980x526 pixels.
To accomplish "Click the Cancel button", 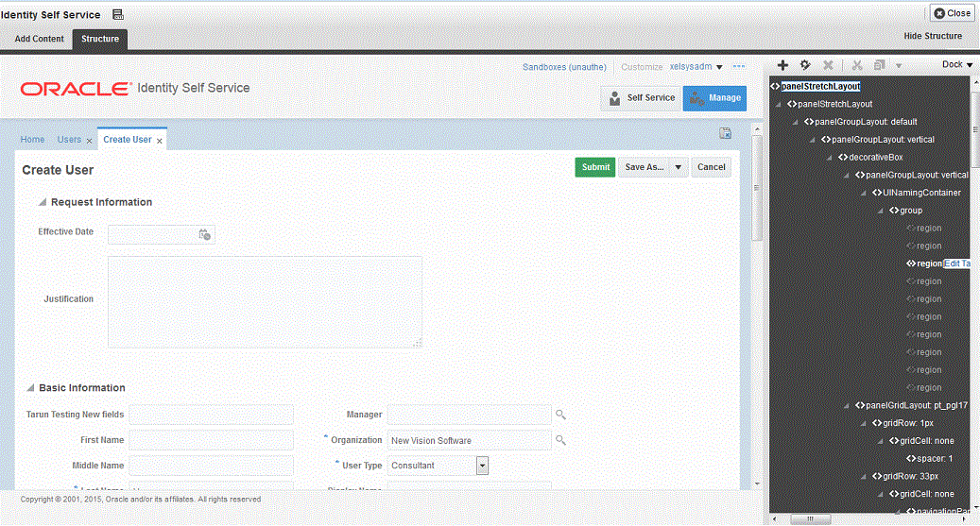I will pos(712,167).
